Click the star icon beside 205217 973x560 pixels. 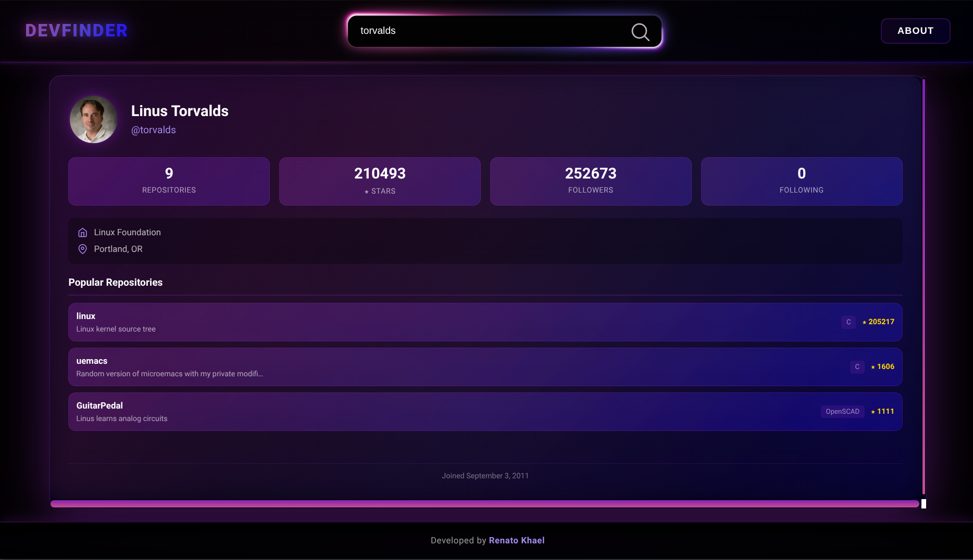864,323
